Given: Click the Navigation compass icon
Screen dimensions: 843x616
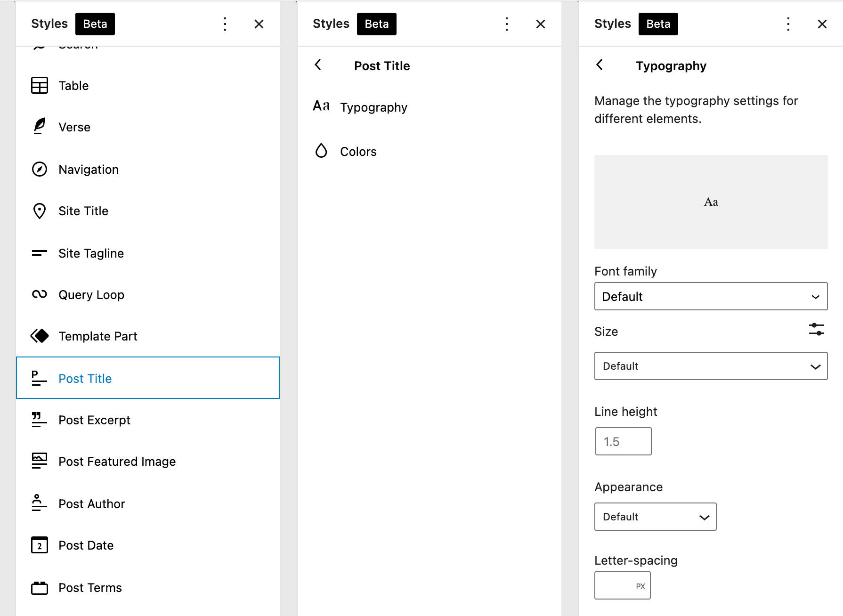Looking at the screenshot, I should pyautogui.click(x=40, y=169).
